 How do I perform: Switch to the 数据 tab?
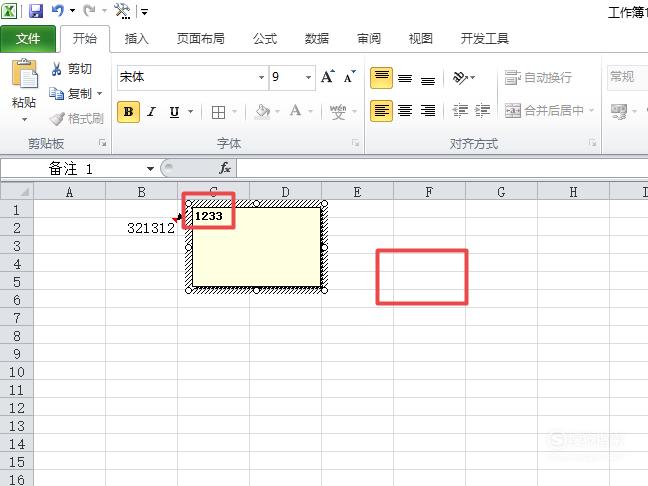(x=317, y=39)
